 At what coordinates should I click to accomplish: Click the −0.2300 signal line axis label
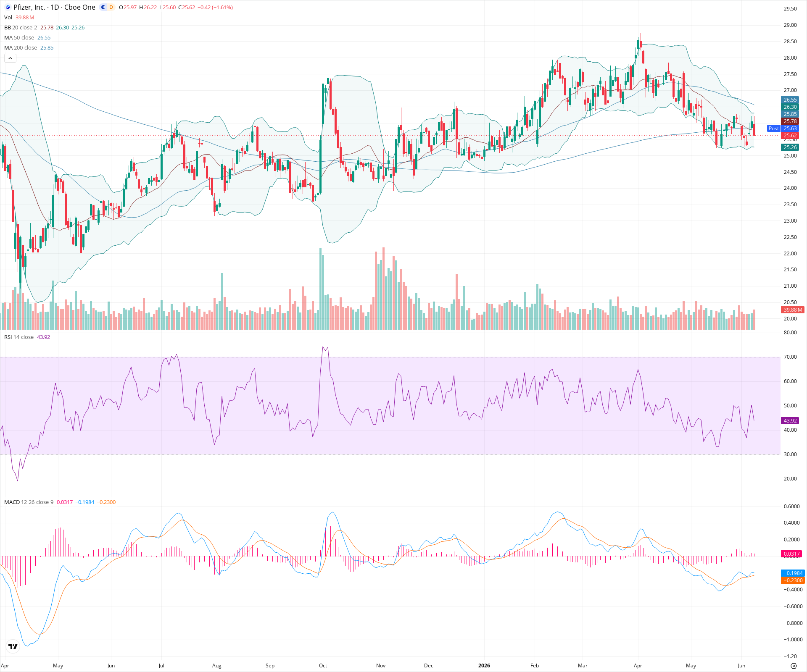tap(793, 580)
